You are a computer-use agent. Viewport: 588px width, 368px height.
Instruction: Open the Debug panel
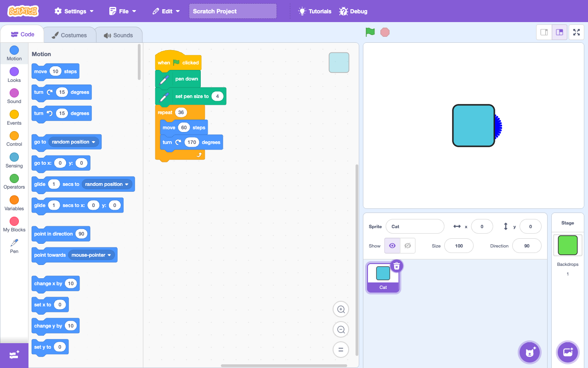point(353,11)
